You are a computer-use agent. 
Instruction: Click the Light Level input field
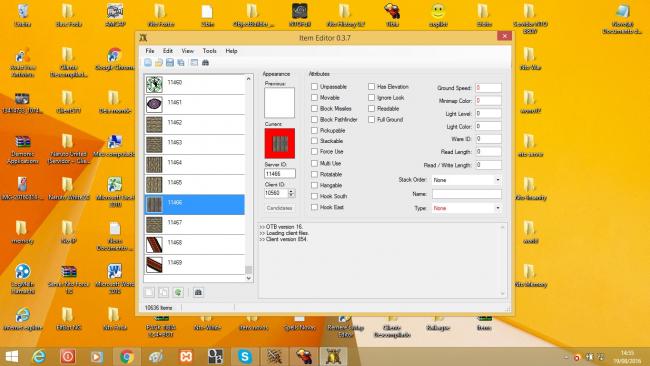tap(488, 113)
